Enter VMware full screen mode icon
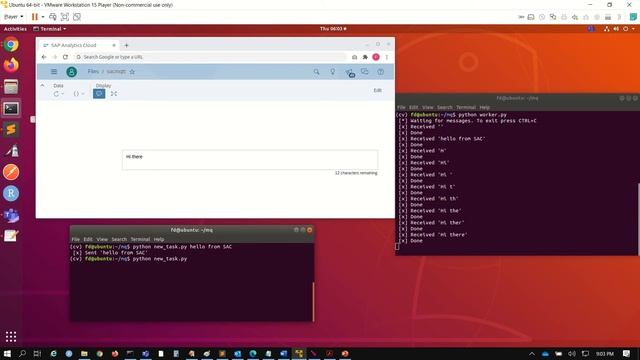The image size is (640, 360). pyautogui.click(x=64, y=17)
